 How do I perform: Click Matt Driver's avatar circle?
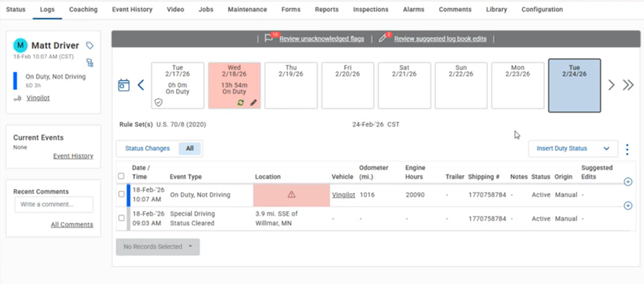[x=20, y=46]
